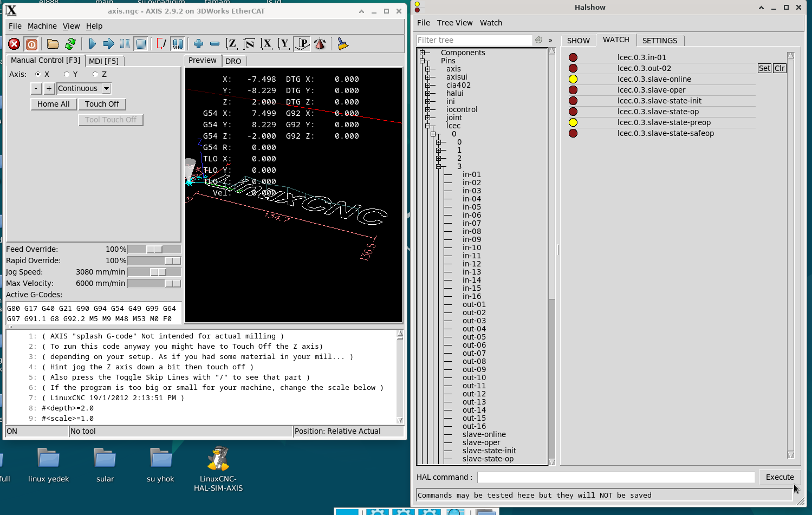Expand the Components tree node

(x=422, y=53)
